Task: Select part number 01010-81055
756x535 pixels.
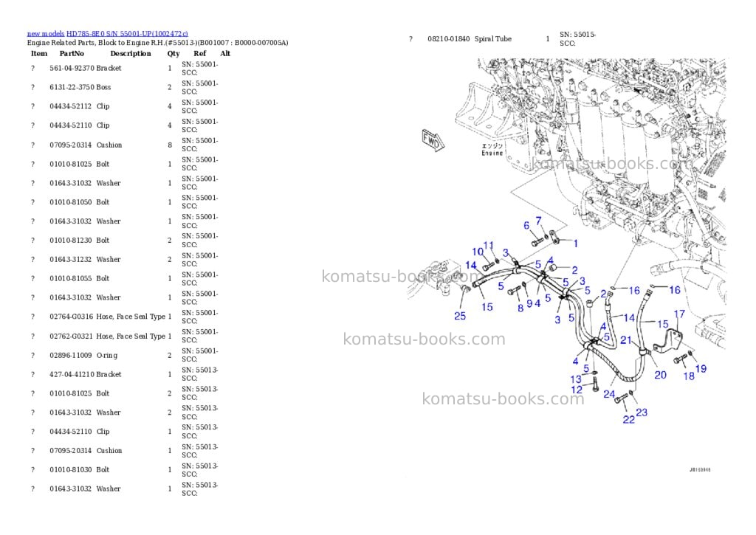Action: coord(70,278)
